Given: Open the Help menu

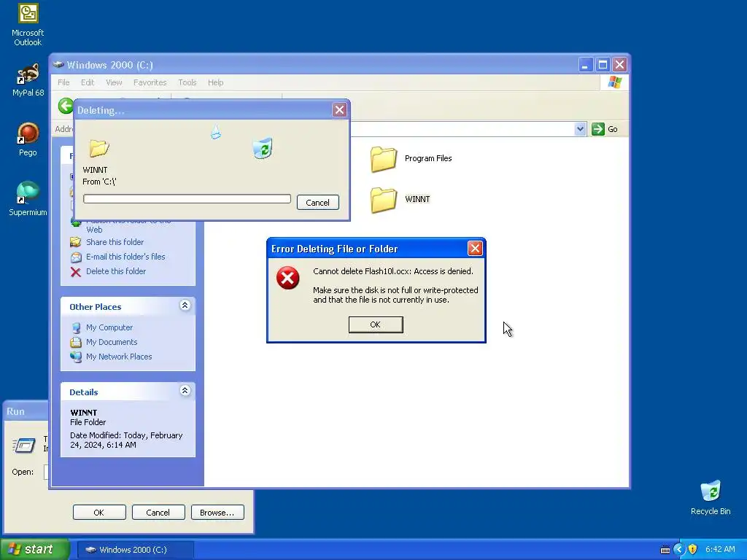Looking at the screenshot, I should coord(215,82).
